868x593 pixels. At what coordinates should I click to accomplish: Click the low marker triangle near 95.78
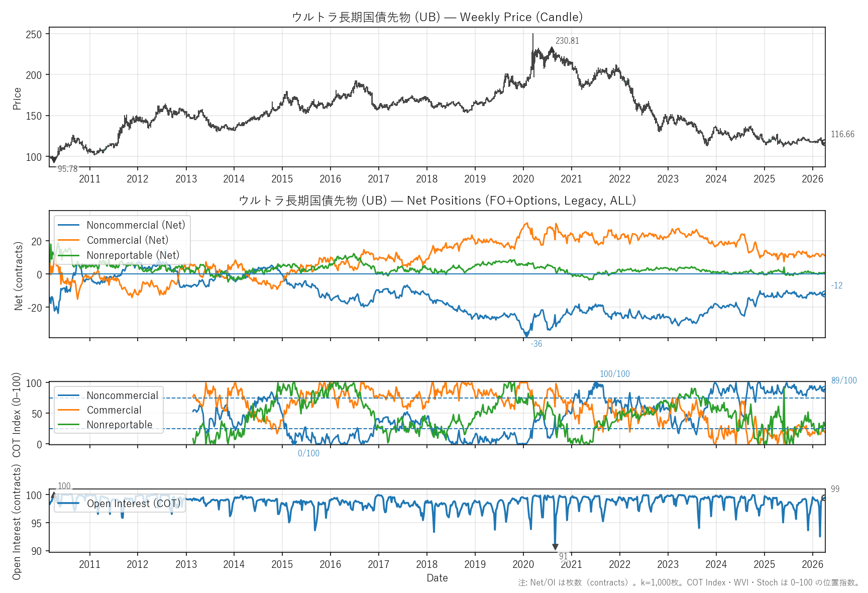tap(54, 161)
